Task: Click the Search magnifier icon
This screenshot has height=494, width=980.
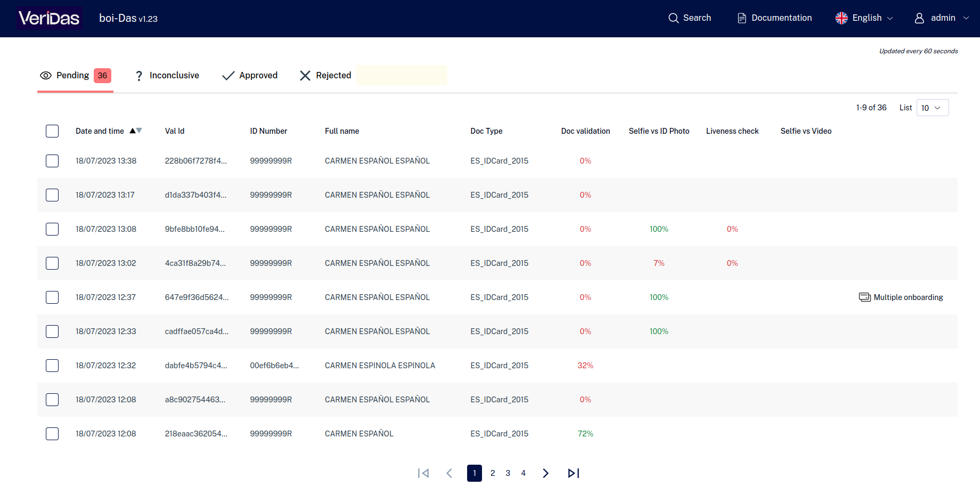Action: click(x=673, y=18)
